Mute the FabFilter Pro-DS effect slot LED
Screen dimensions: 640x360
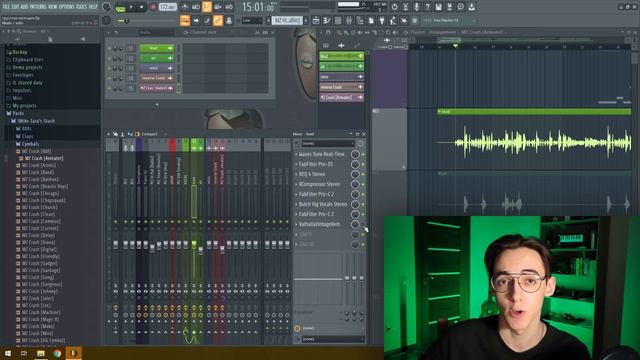click(x=363, y=164)
